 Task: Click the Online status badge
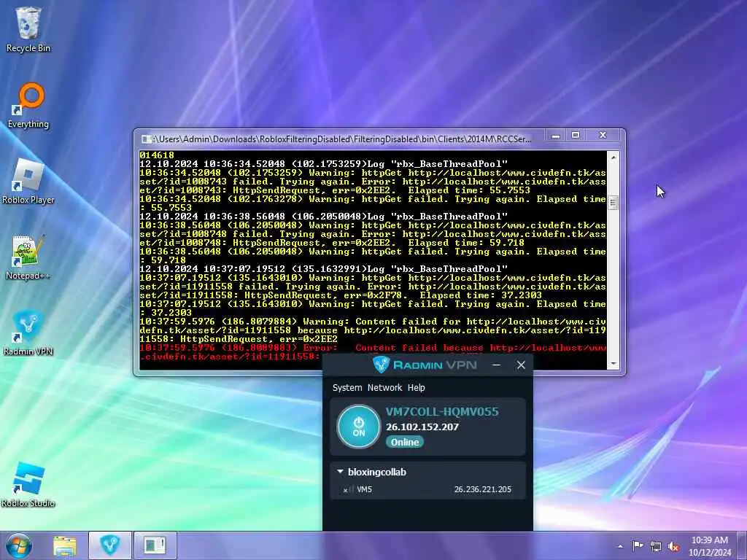tap(404, 443)
